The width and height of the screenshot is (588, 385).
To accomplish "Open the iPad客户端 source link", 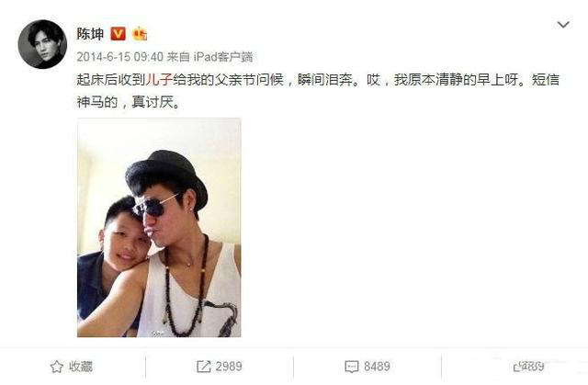I will tap(223, 57).
